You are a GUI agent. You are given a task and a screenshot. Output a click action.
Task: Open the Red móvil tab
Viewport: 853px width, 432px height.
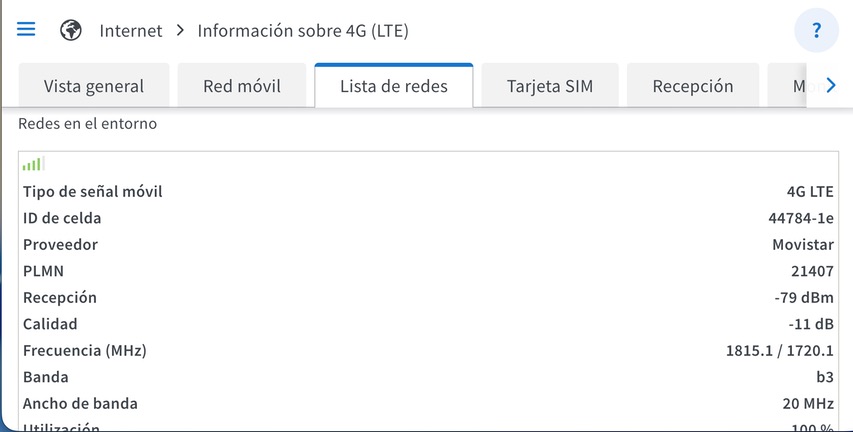242,86
